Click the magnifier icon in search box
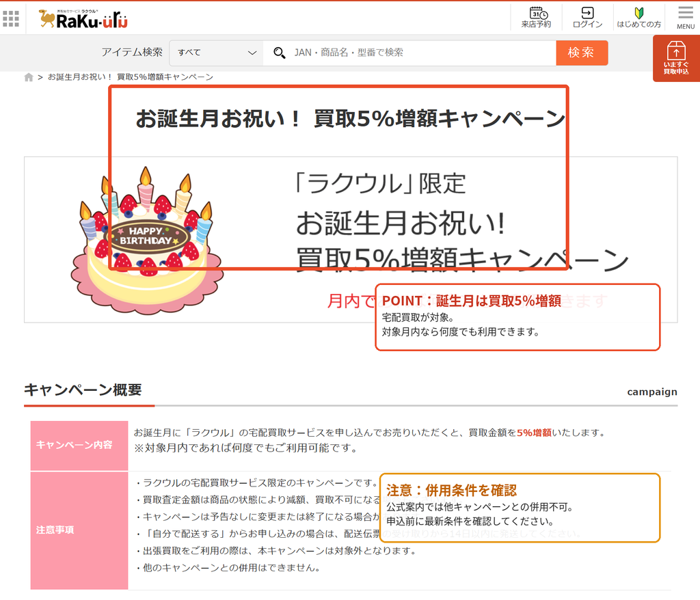The height and width of the screenshot is (600, 700). 280,53
